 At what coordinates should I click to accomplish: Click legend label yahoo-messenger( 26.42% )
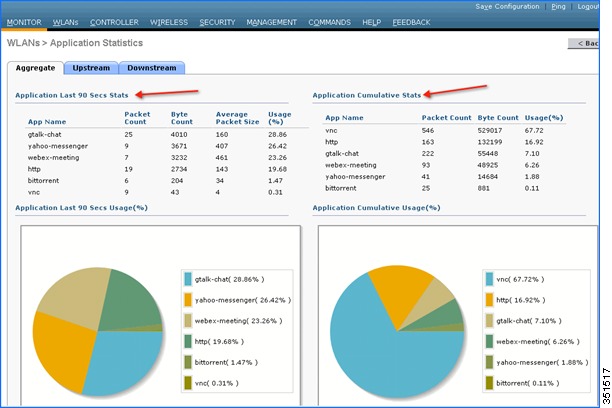[x=243, y=300]
